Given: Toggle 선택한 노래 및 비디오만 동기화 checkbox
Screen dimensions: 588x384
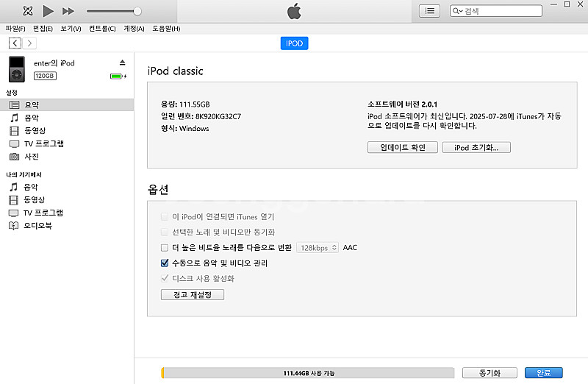Looking at the screenshot, I should pyautogui.click(x=164, y=232).
